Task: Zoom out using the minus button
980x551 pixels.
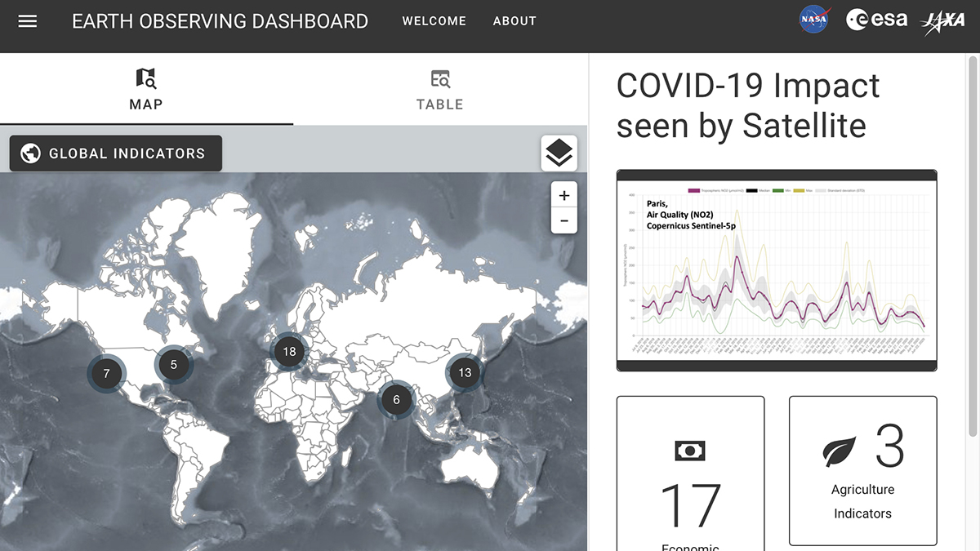Action: (x=563, y=220)
